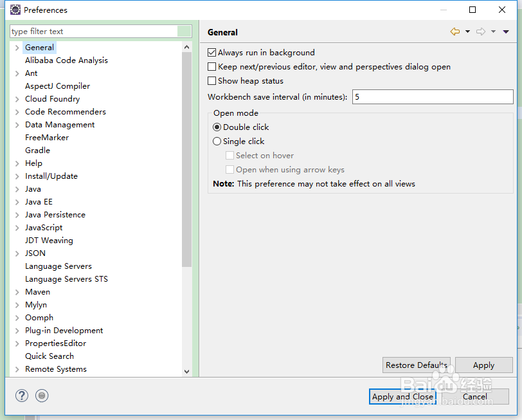The height and width of the screenshot is (420, 522).
Task: Clear the filter text field icon
Action: [x=184, y=32]
